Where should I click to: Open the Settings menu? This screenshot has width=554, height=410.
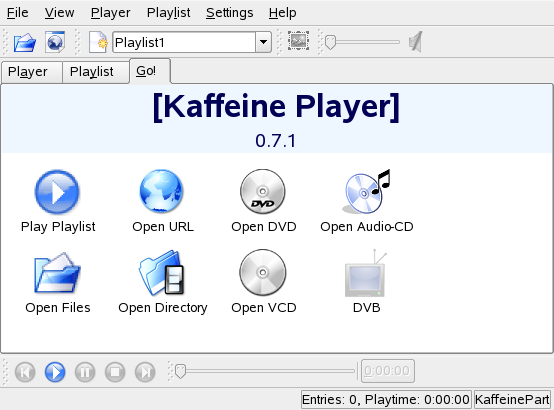[x=230, y=13]
